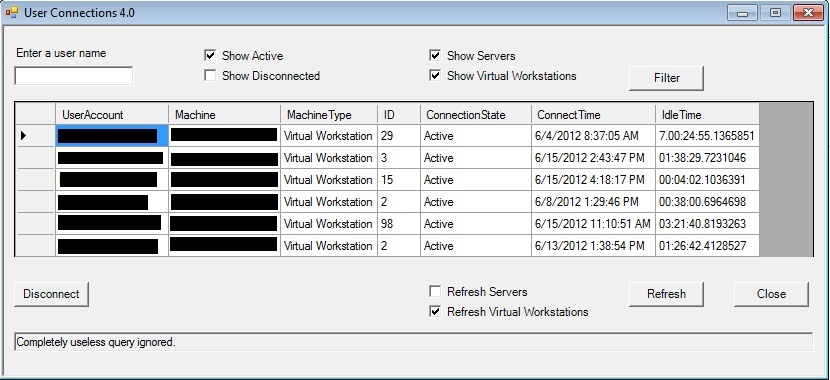Viewport: 830px width, 380px height.
Task: Sort by the MachineType column header
Action: coord(329,114)
